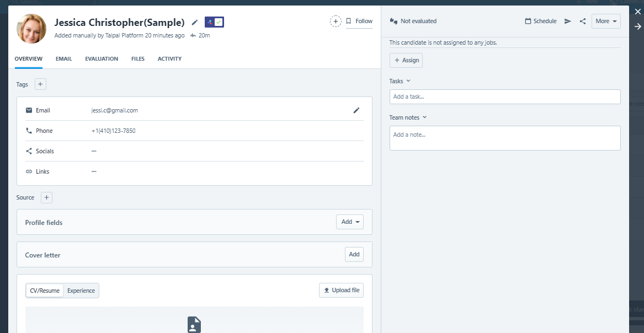644x333 pixels.
Task: Select the CV/Resume toggle option
Action: point(45,291)
